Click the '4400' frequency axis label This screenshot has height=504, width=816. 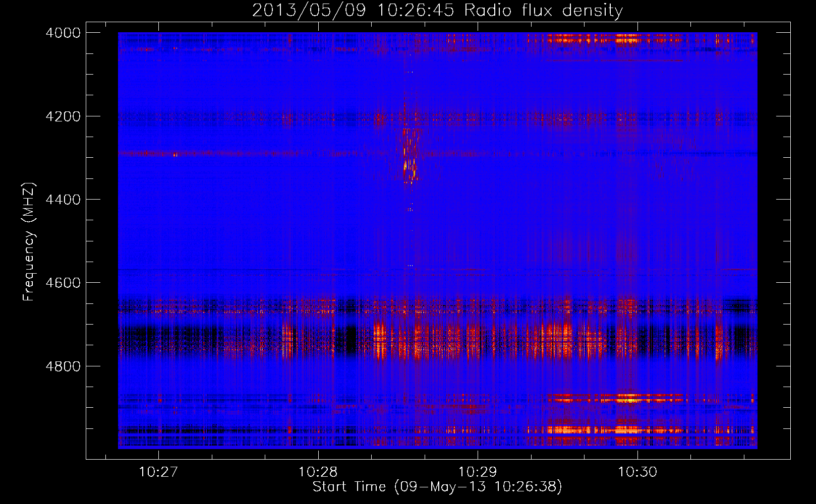(63, 200)
